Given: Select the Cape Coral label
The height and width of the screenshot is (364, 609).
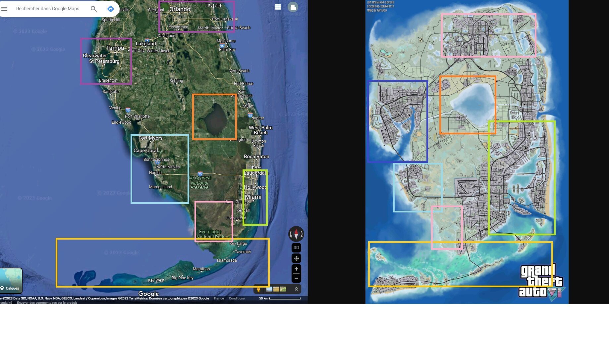Looking at the screenshot, I should point(146,151).
